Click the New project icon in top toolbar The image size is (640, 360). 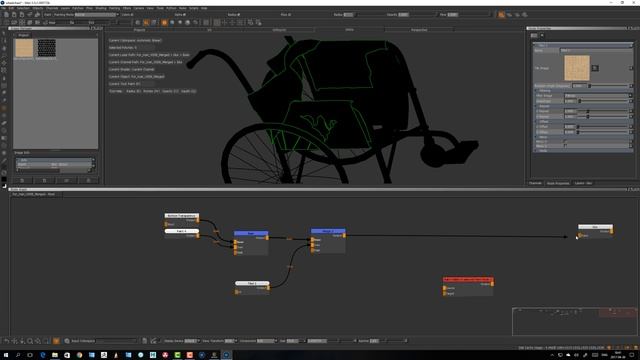click(x=6, y=15)
